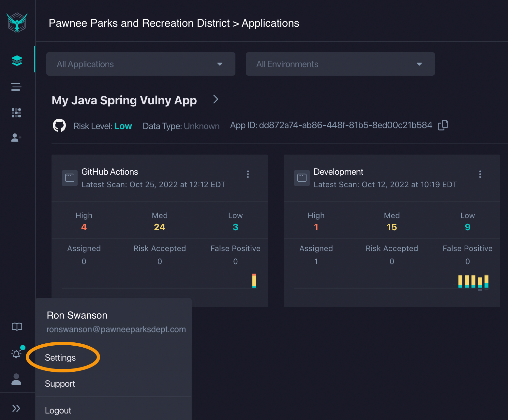508x420 pixels.
Task: Select the severity bar chart under False Positive
Action: [x=254, y=280]
